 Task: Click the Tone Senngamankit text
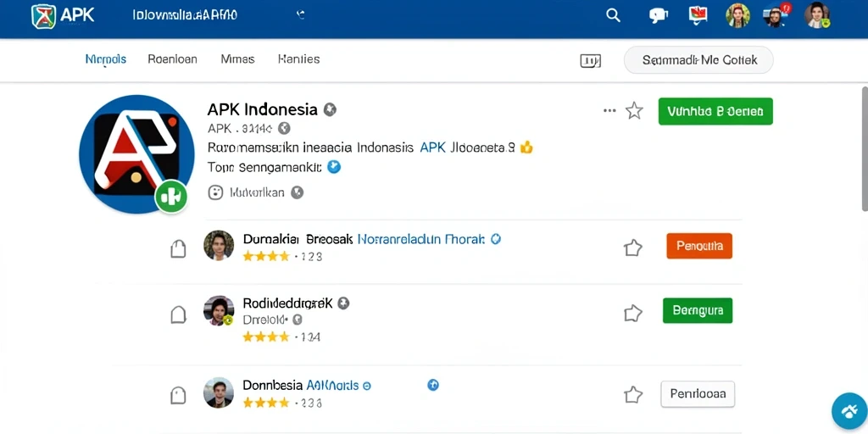tap(264, 167)
